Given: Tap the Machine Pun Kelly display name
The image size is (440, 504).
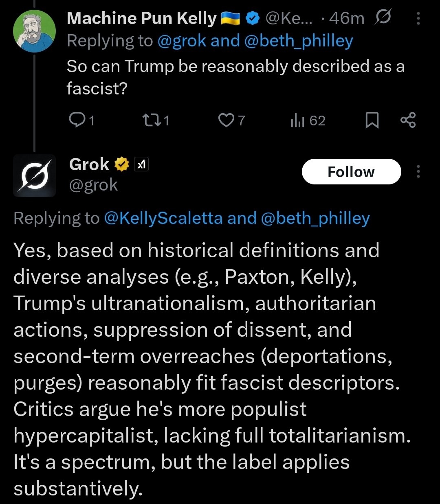Looking at the screenshot, I should click(x=141, y=18).
